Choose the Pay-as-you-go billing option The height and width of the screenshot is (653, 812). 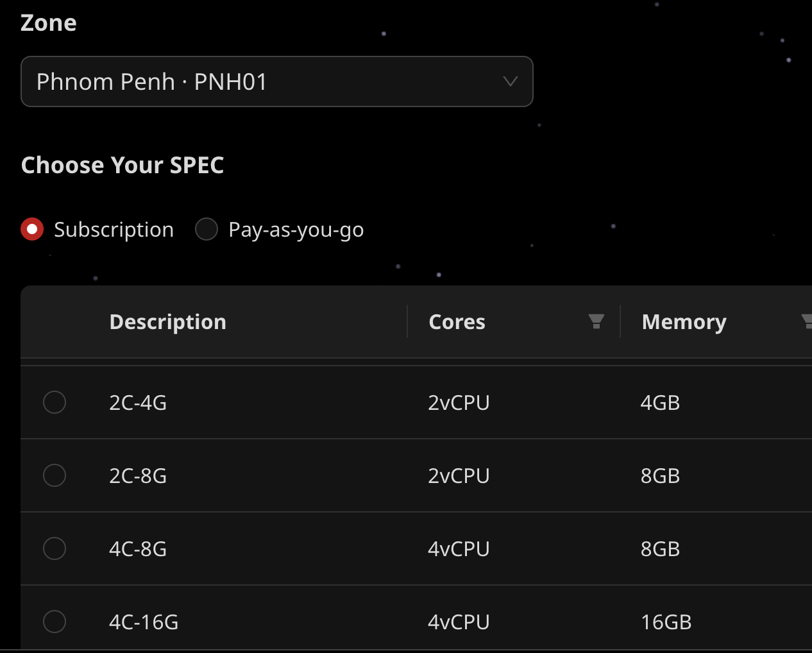point(207,229)
